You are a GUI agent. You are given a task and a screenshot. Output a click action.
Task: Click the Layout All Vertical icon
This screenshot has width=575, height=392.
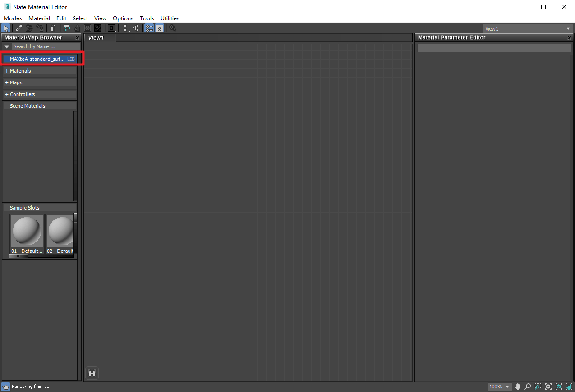pyautogui.click(x=124, y=28)
